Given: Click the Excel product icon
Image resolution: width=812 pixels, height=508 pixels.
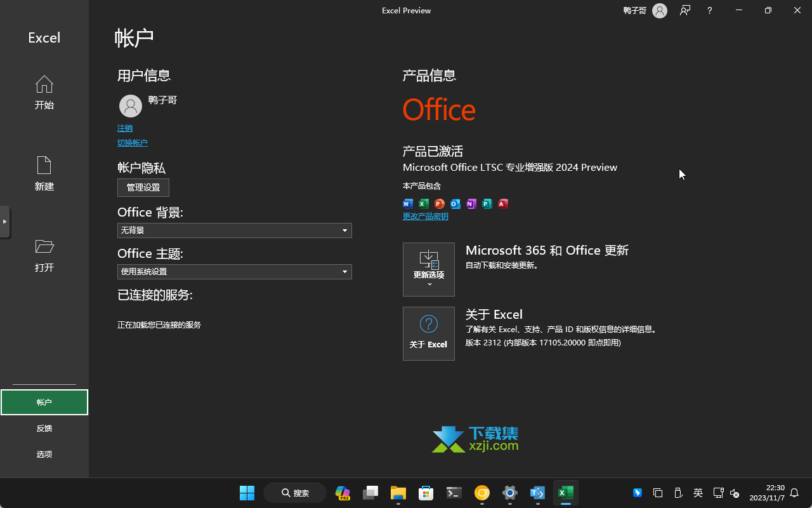Looking at the screenshot, I should tap(424, 204).
